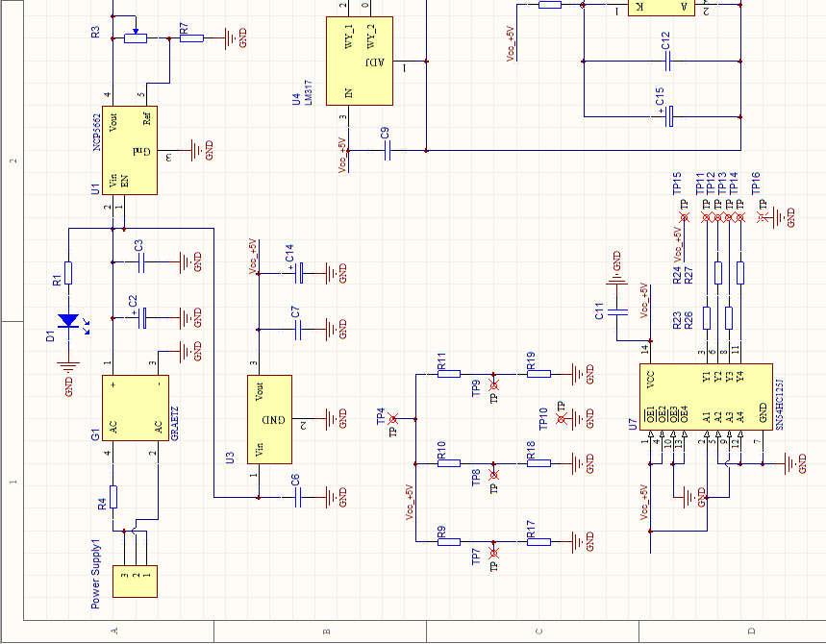Select resistor R4 near the power connector
The image size is (826, 644).
113,497
